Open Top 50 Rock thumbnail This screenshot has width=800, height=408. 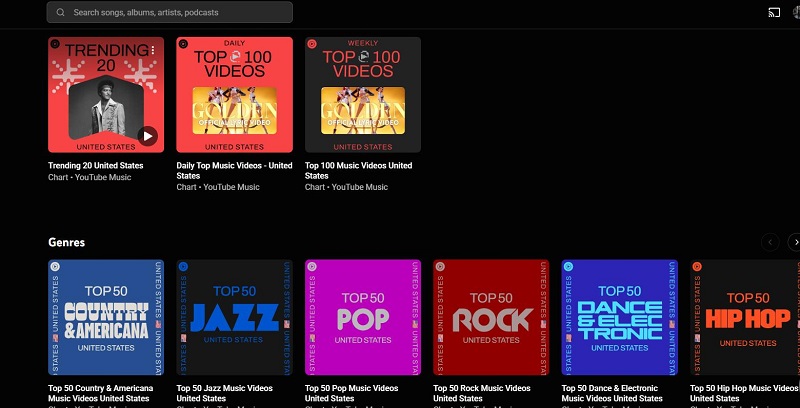tap(491, 318)
